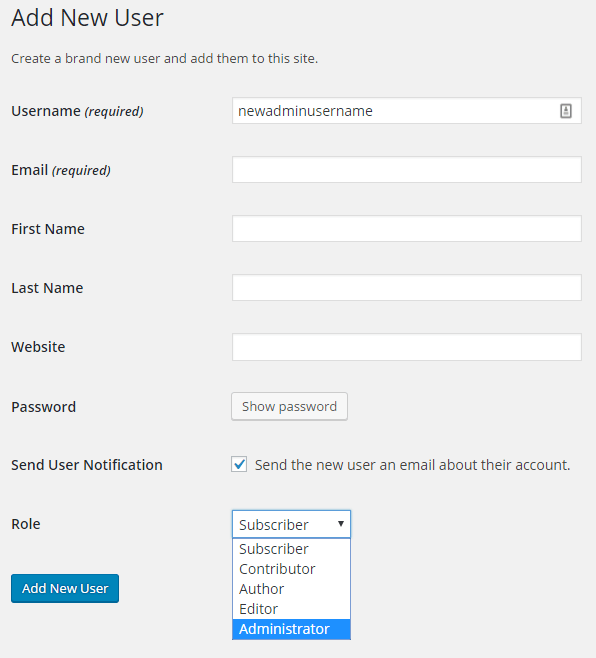Screen dimensions: 596x658
Task: Click the Send User Notification label text
Action: (87, 465)
